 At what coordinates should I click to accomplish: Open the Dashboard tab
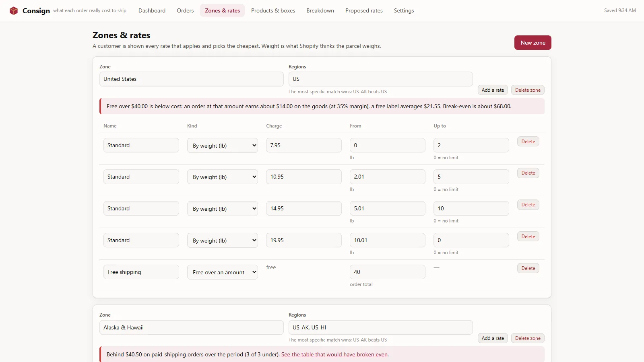[152, 10]
